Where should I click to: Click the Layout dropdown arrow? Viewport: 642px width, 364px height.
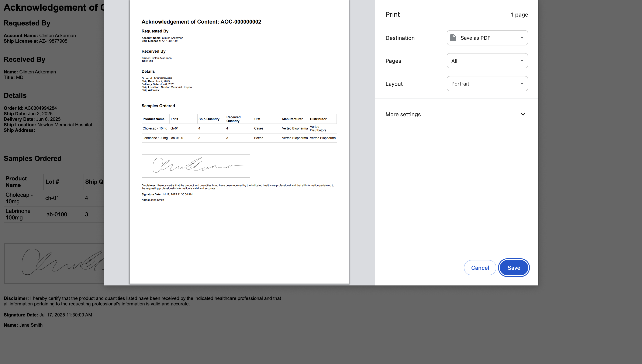pos(522,84)
